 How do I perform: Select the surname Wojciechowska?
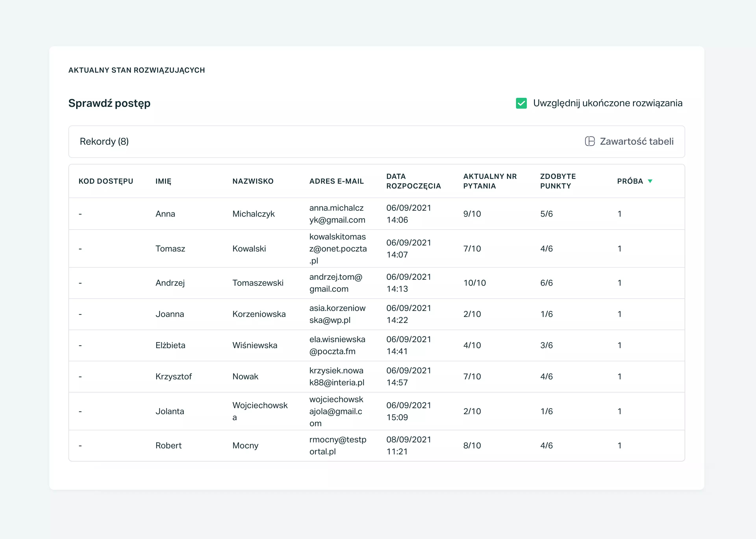pos(260,411)
